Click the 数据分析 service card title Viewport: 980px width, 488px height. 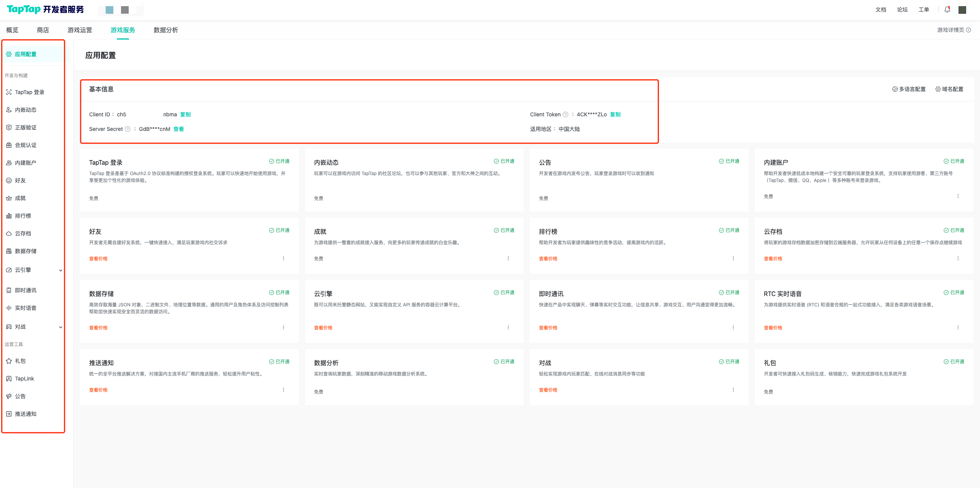click(326, 363)
